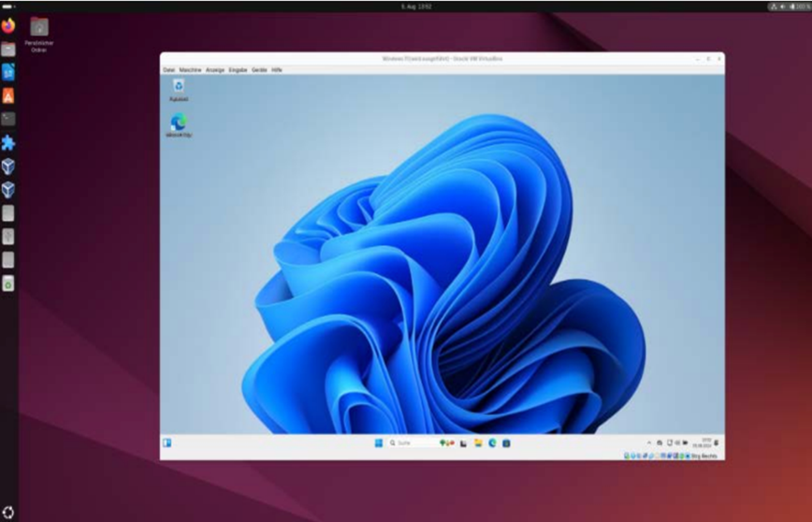Screen dimensions: 812x522
Task: Open the Anzeige menu
Action: point(215,70)
